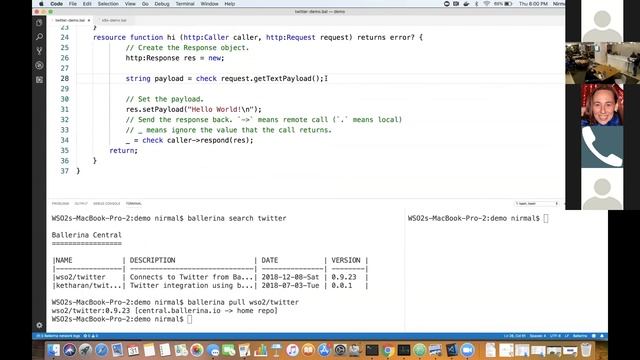Open Keynote from the dock
640x360 pixels.
point(276,350)
